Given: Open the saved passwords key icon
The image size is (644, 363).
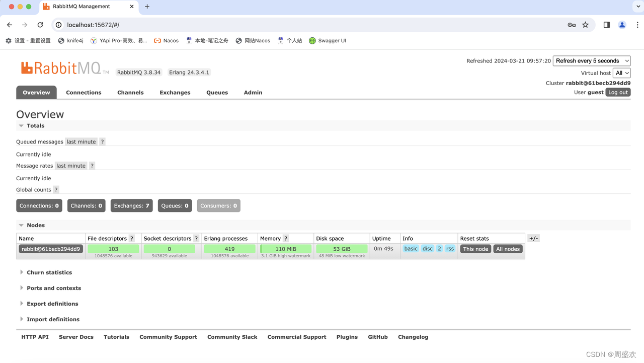Looking at the screenshot, I should point(572,25).
